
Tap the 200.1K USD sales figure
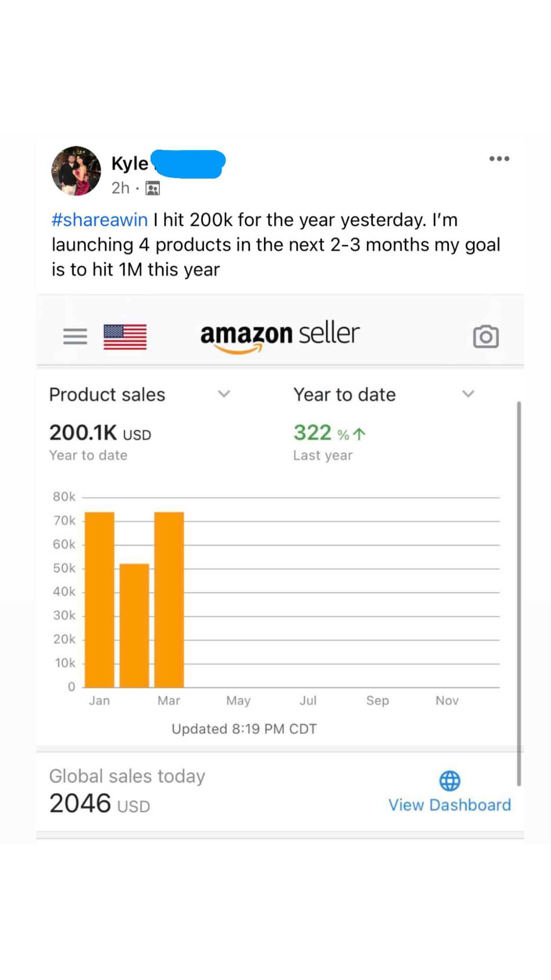click(100, 433)
